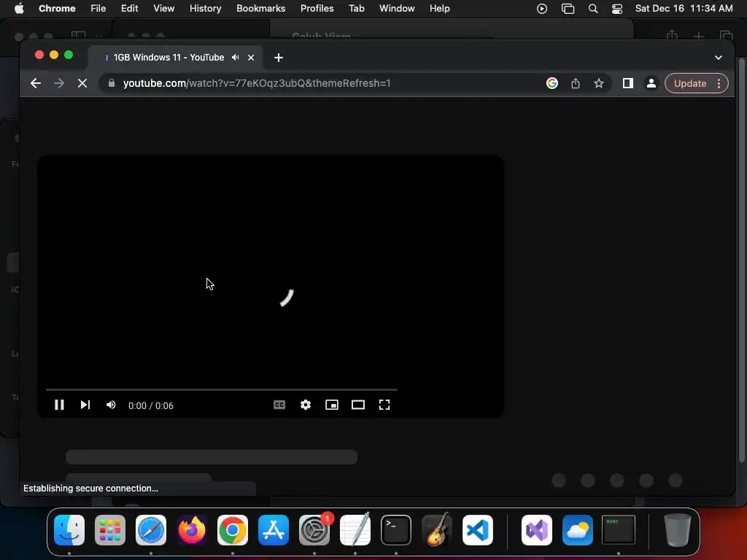Open Stage Manager windows icon

[x=568, y=9]
